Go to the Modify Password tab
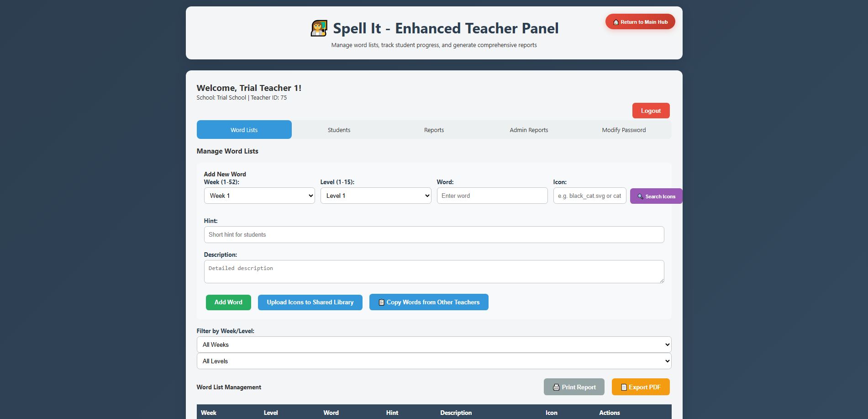Viewport: 868px width, 419px height. click(623, 130)
